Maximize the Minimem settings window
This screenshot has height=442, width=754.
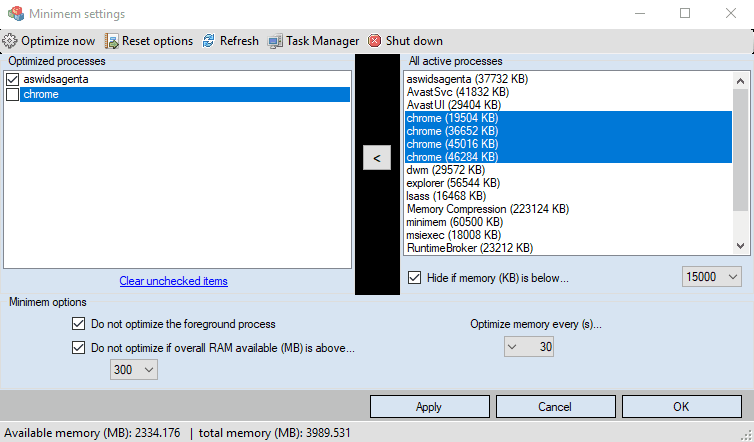pyautogui.click(x=685, y=13)
